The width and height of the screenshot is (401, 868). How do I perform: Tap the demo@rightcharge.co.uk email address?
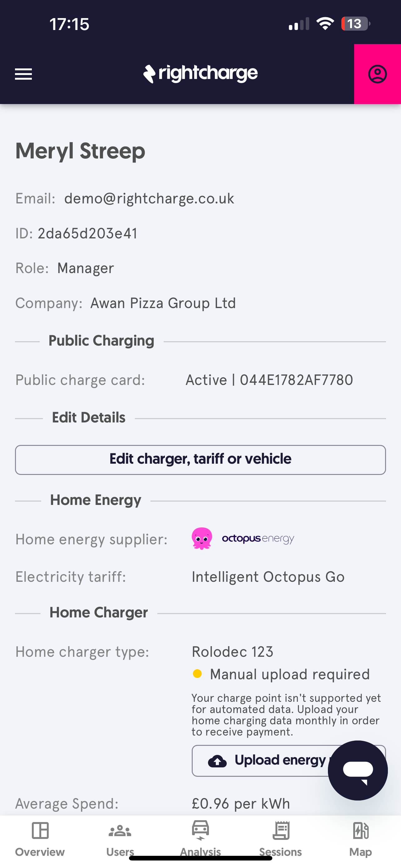[149, 198]
